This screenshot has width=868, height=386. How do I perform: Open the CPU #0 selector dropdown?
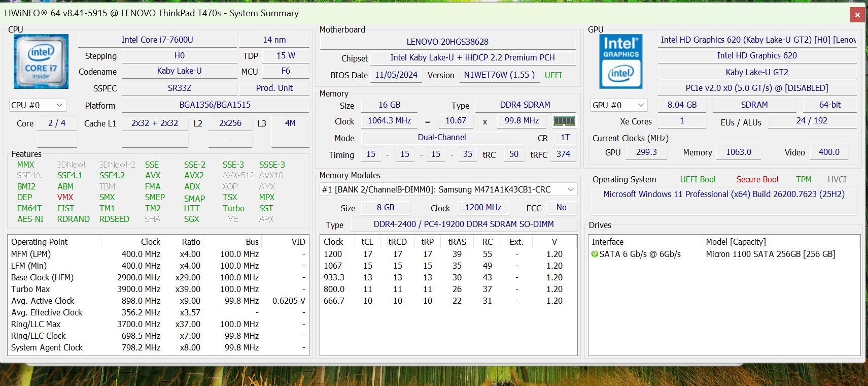pyautogui.click(x=37, y=105)
